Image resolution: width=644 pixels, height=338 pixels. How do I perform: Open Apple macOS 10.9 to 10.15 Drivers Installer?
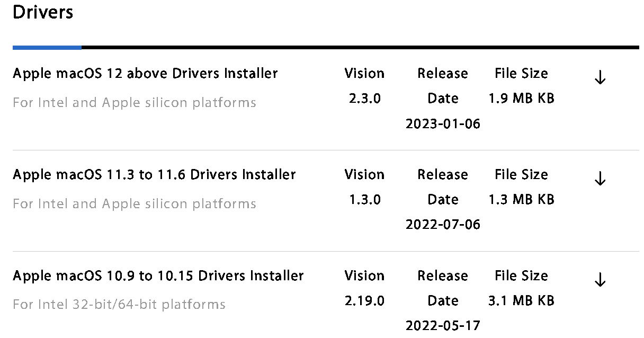[158, 275]
